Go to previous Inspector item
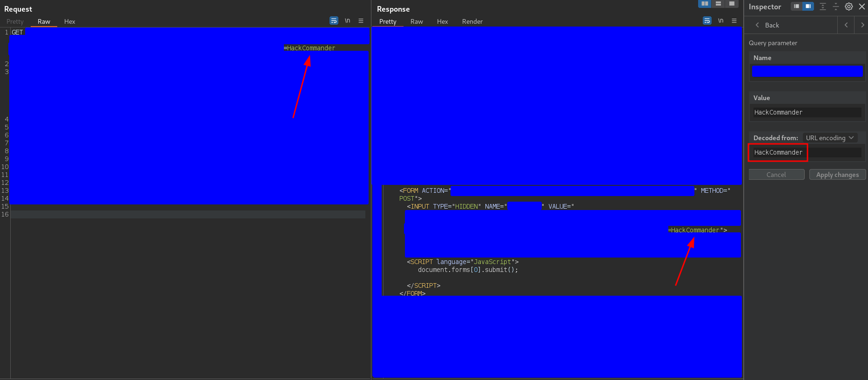Viewport: 868px width, 380px height. 846,25
